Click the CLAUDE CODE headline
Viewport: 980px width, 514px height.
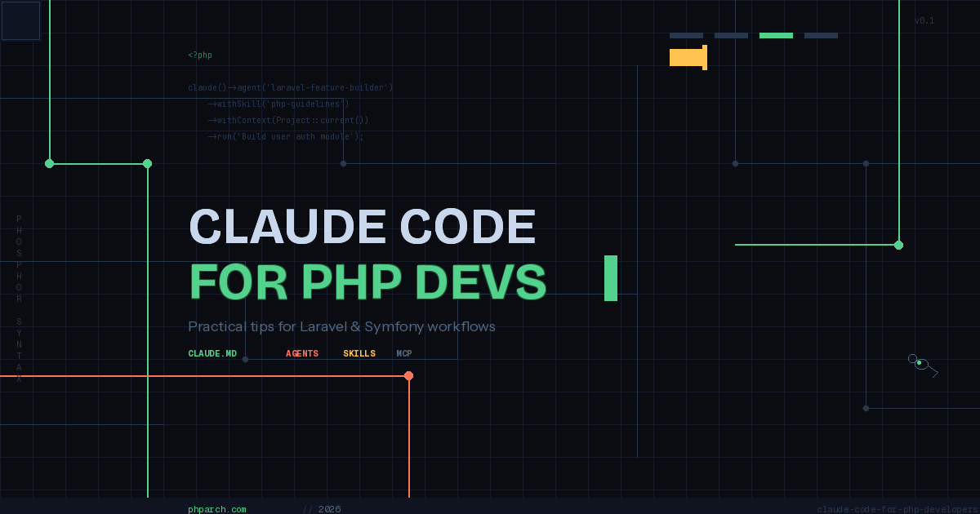(363, 227)
